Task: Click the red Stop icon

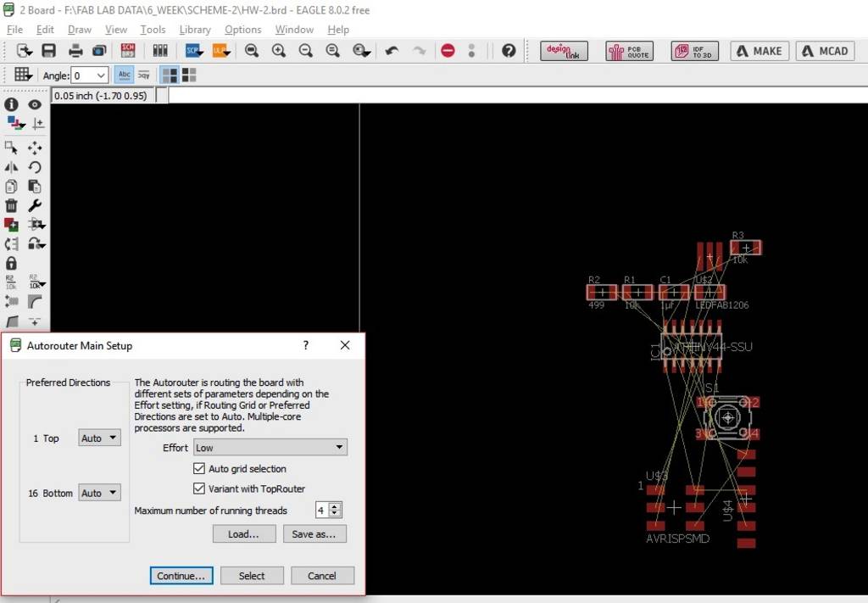Action: click(448, 51)
